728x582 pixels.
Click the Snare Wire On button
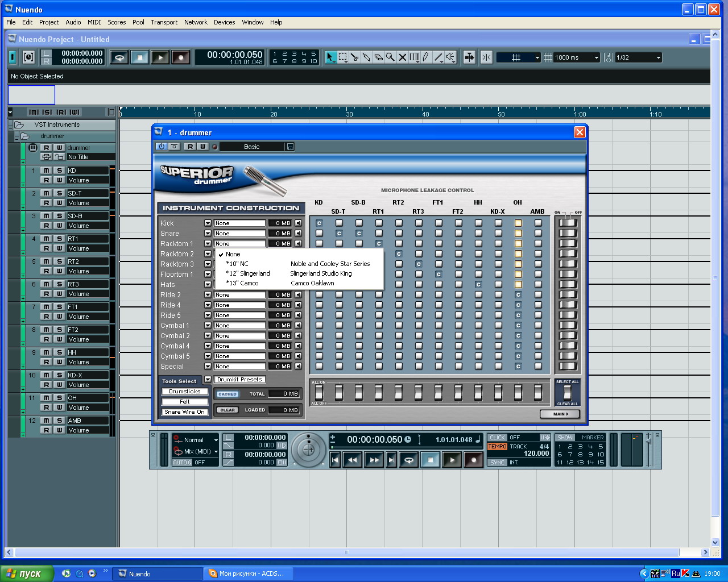point(185,412)
